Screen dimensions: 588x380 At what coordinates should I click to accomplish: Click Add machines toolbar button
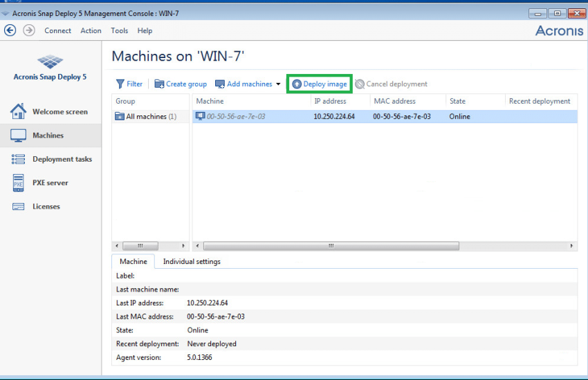[x=244, y=84]
